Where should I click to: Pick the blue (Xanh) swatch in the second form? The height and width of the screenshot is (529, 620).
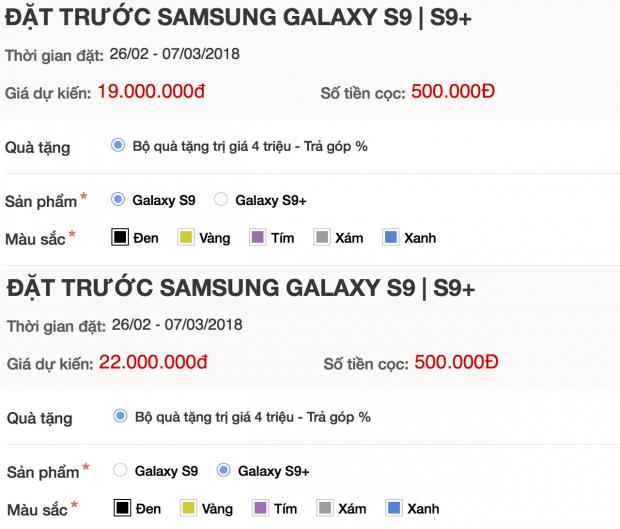point(395,508)
